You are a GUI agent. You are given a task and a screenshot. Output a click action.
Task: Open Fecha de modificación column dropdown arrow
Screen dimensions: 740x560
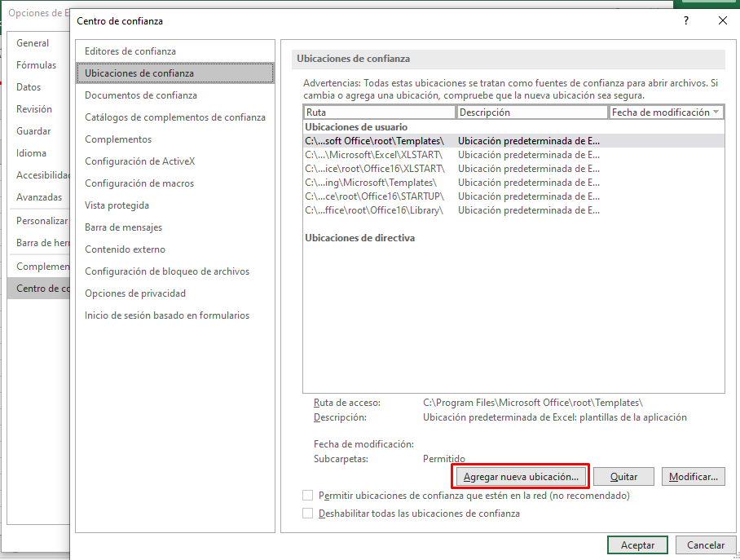716,112
